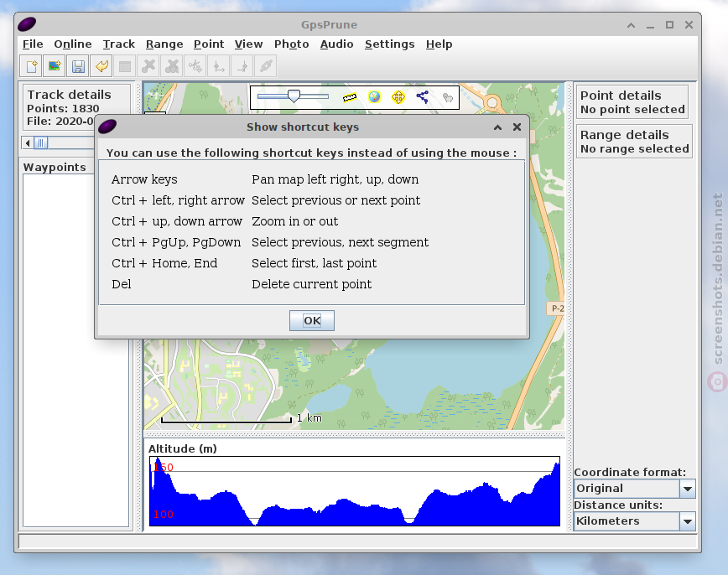Viewport: 728px width, 575px height.
Task: Click the 'No point selected' text
Action: click(x=632, y=110)
